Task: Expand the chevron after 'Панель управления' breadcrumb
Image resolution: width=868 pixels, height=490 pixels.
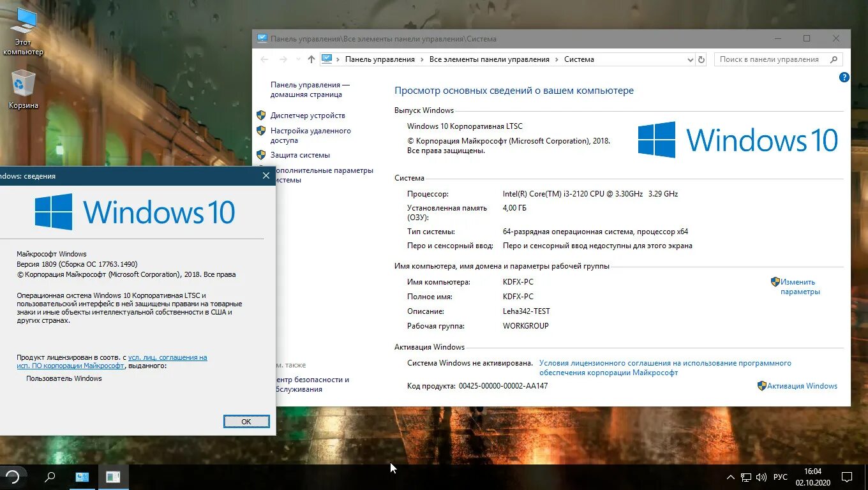Action: (421, 59)
